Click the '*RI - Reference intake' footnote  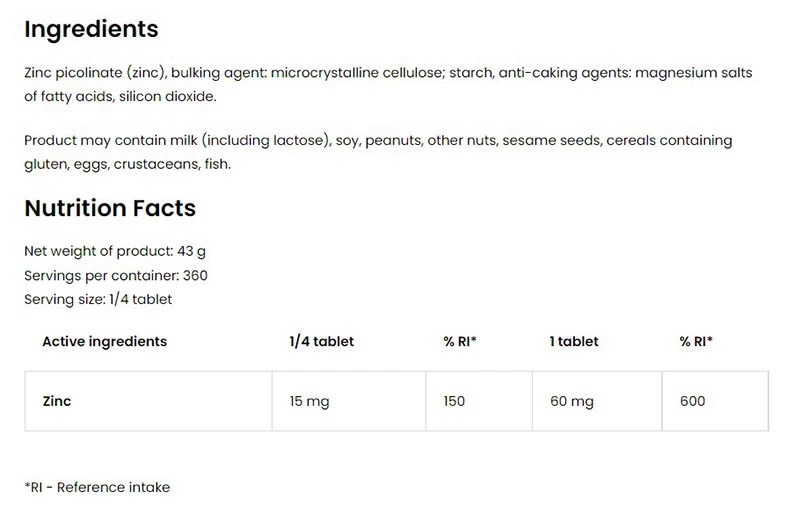pos(97,487)
